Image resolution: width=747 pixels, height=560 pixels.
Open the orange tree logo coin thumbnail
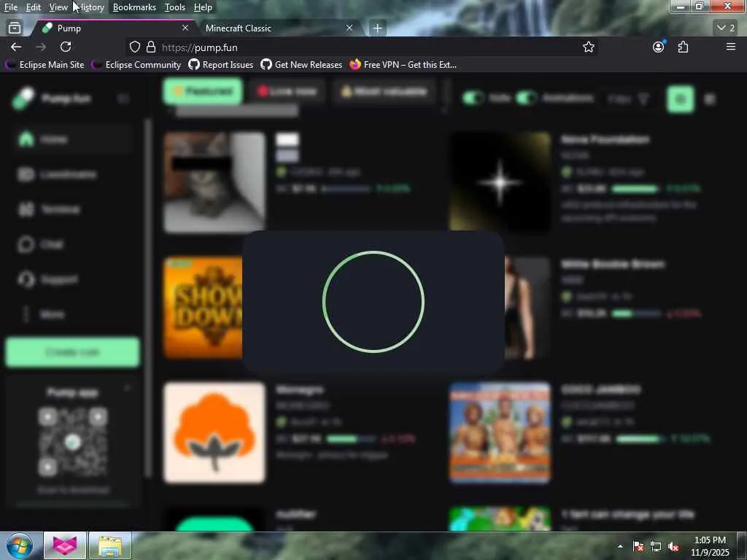[214, 432]
